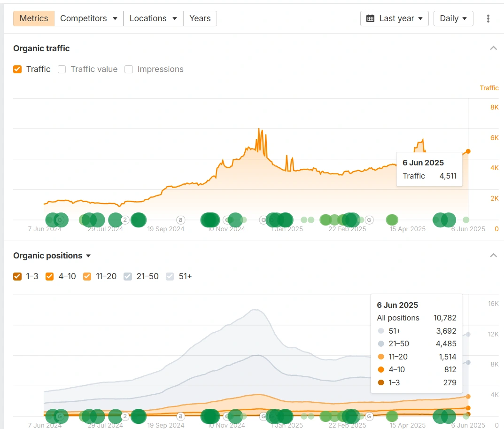Toggle the 21–50 positions checkbox

[128, 276]
